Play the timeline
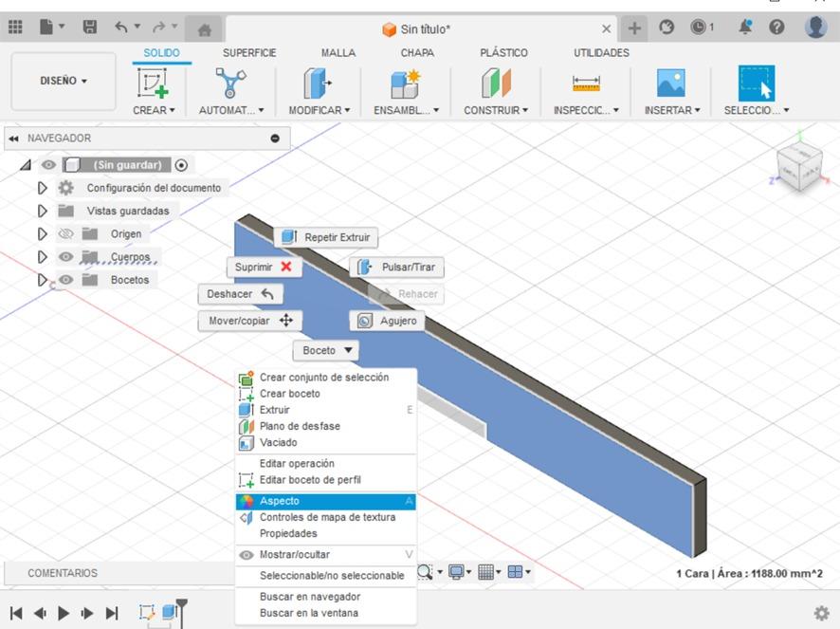The height and width of the screenshot is (629, 840). pyautogui.click(x=64, y=612)
